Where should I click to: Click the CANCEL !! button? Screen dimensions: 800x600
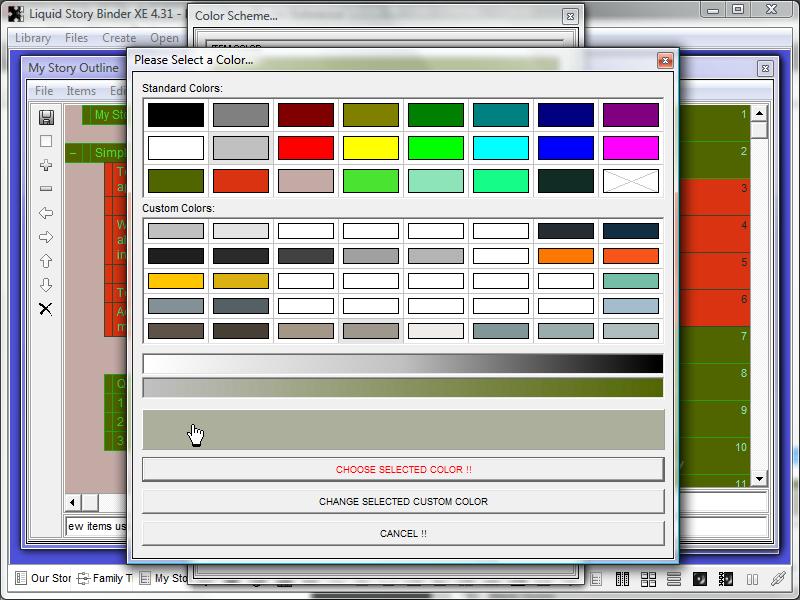click(403, 533)
